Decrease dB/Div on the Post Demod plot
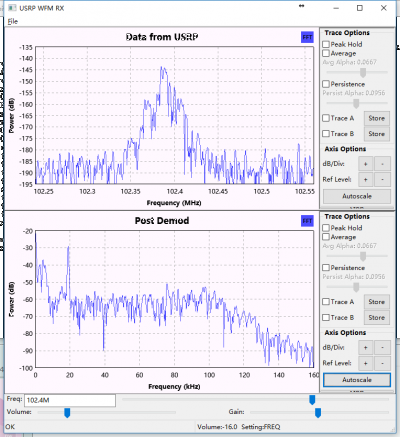This screenshot has width=400, height=437. point(382,348)
